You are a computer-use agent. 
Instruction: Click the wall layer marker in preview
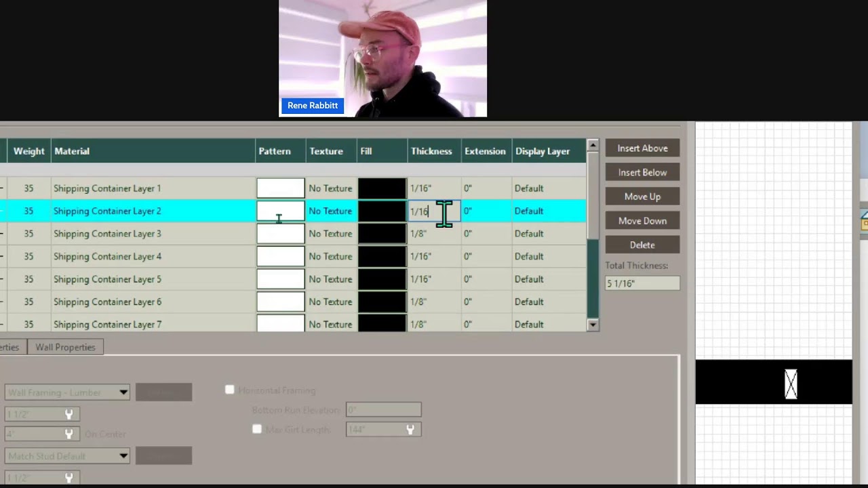point(791,384)
